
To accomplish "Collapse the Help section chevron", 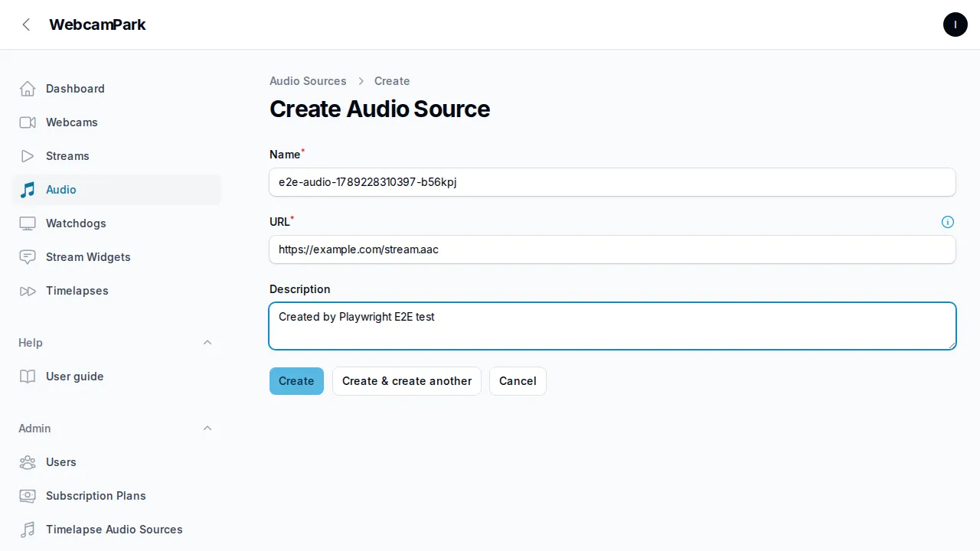I will tap(207, 343).
